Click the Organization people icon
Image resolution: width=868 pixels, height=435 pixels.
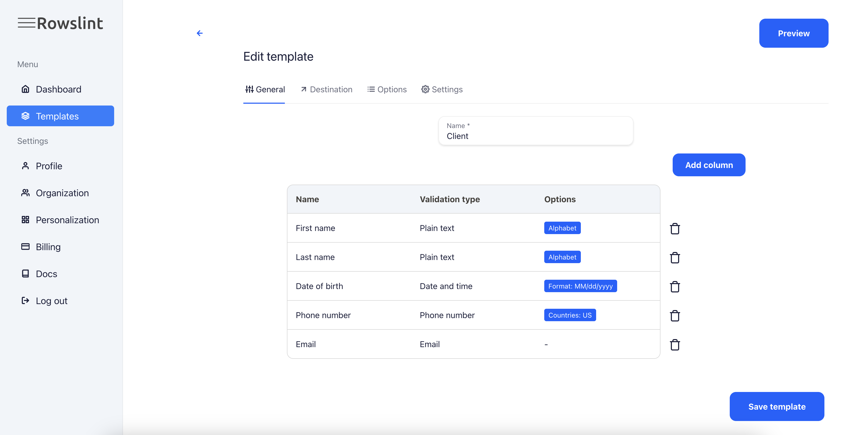pyautogui.click(x=25, y=193)
